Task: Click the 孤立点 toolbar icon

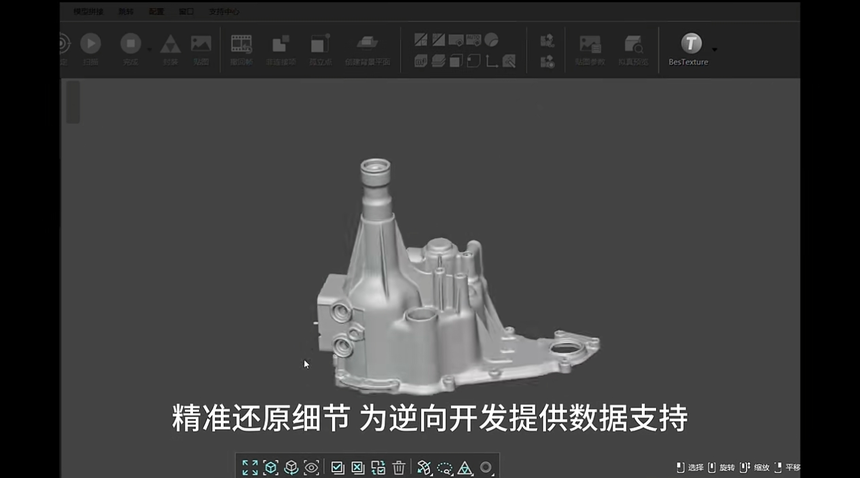Action: click(x=320, y=44)
